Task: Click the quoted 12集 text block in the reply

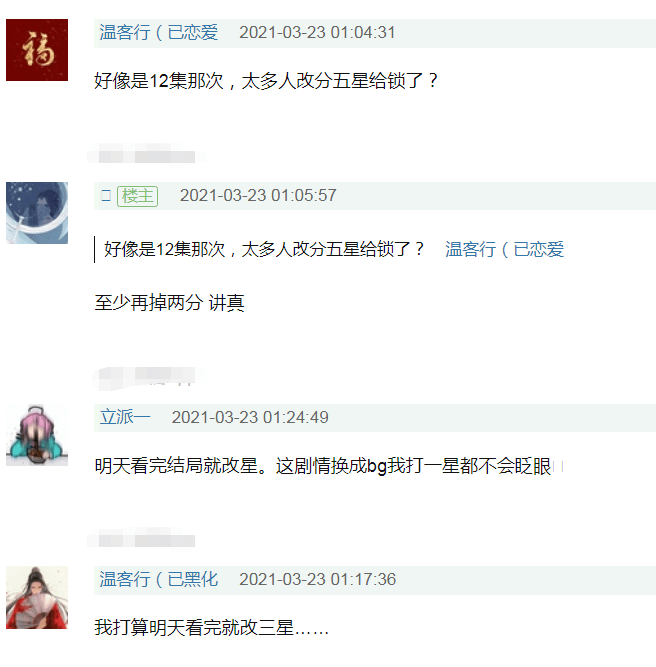Action: 264,249
